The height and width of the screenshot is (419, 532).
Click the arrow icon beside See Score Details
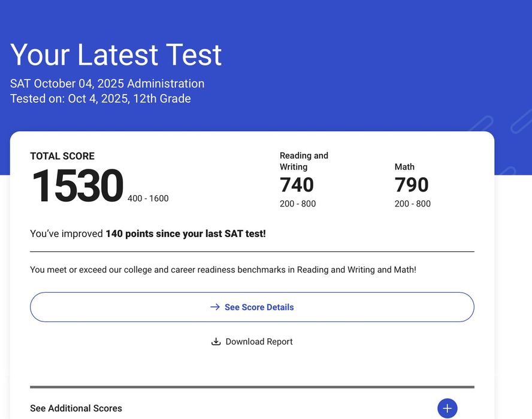pos(215,307)
